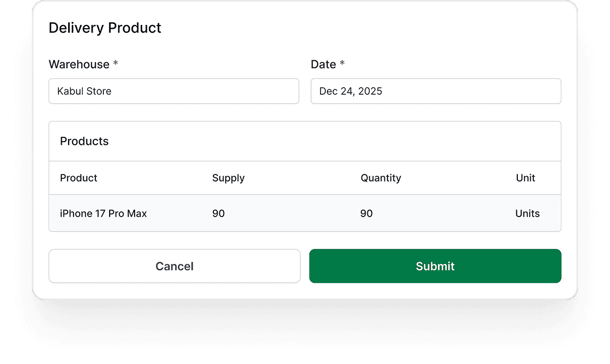The width and height of the screenshot is (610, 364).
Task: Open the Date field showing Dec 24, 2025
Action: (x=435, y=92)
